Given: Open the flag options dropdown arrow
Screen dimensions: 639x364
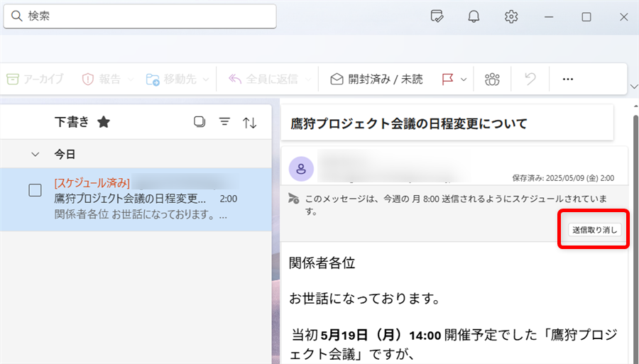Looking at the screenshot, I should coord(464,79).
